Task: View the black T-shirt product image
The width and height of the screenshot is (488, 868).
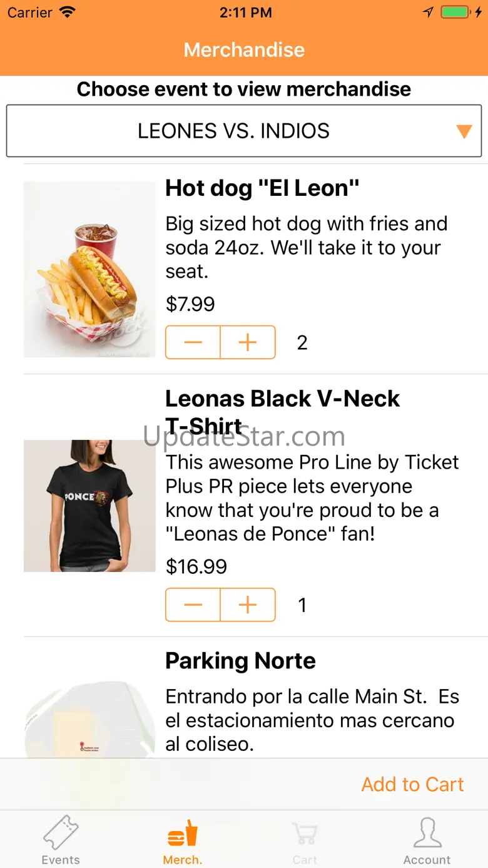Action: [89, 506]
